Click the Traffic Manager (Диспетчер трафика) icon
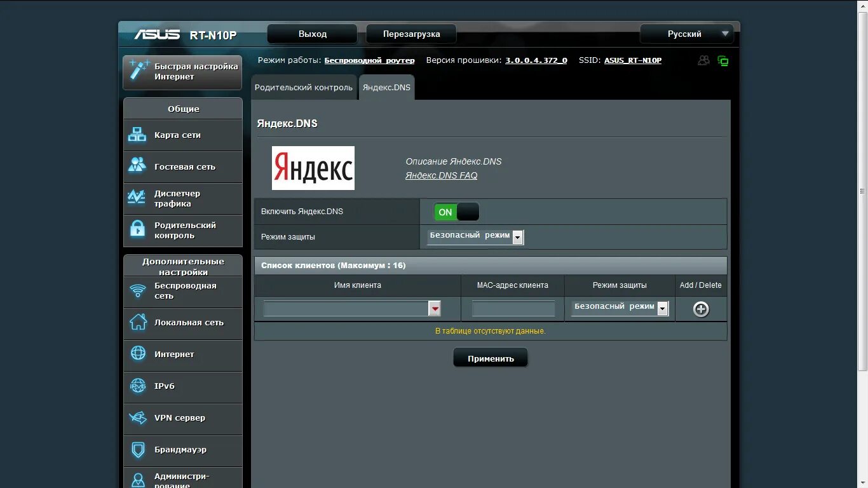This screenshot has height=488, width=868. coord(137,198)
